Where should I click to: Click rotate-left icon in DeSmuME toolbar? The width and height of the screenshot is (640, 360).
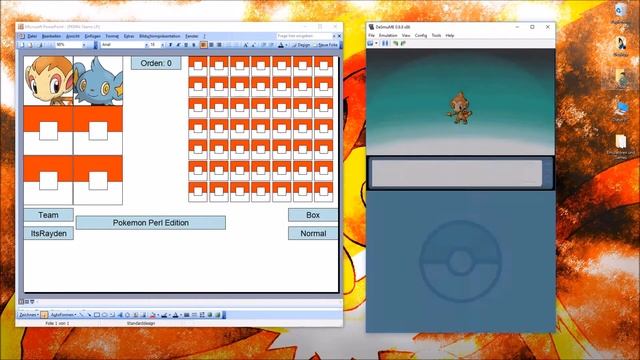click(396, 43)
